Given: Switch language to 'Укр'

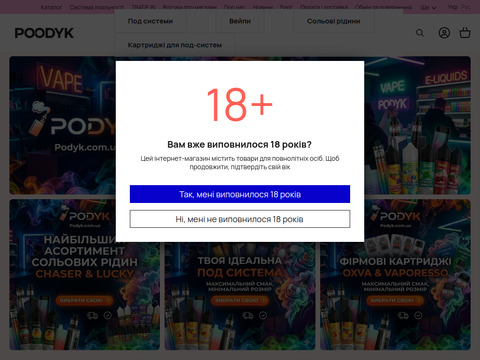Looking at the screenshot, I should [453, 7].
